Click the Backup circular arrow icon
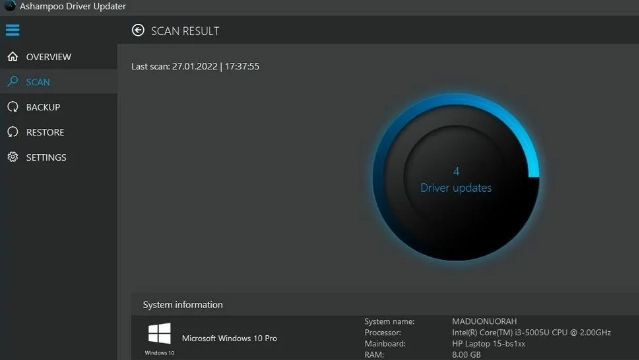Image resolution: width=639 pixels, height=360 pixels. coord(13,107)
